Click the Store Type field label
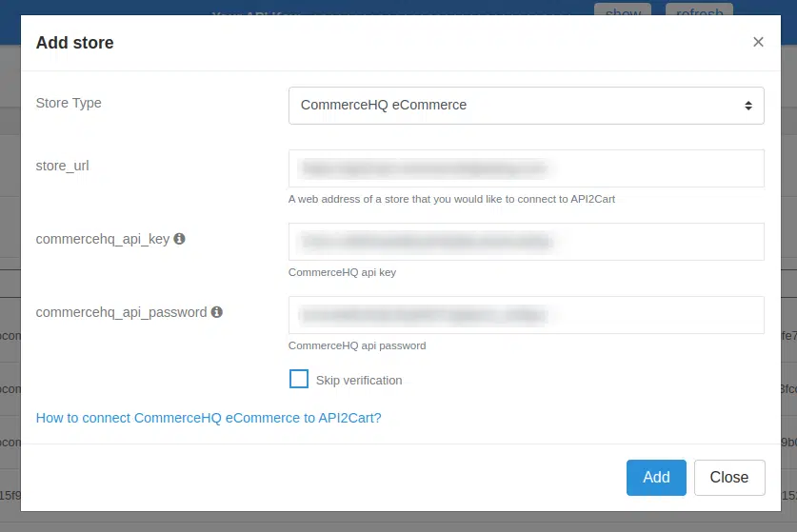 pyautogui.click(x=69, y=103)
